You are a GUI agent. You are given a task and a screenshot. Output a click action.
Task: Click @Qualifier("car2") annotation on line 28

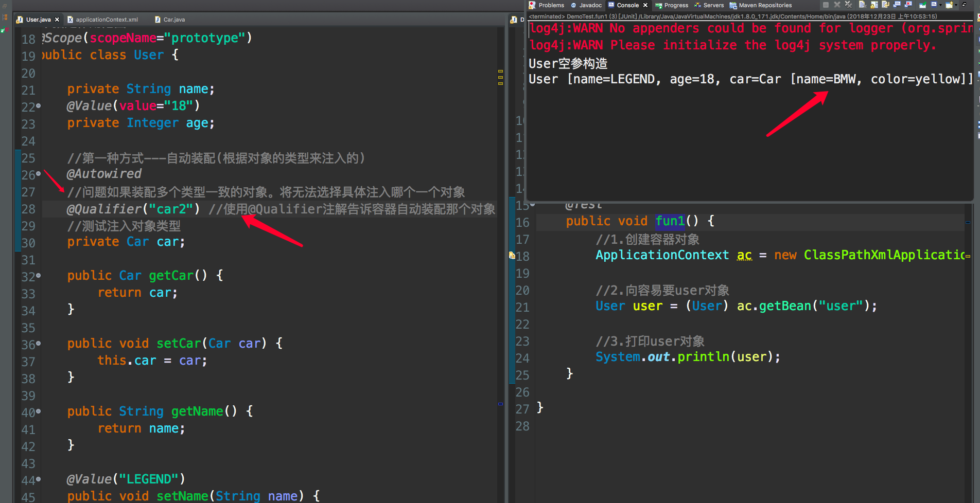(x=133, y=209)
